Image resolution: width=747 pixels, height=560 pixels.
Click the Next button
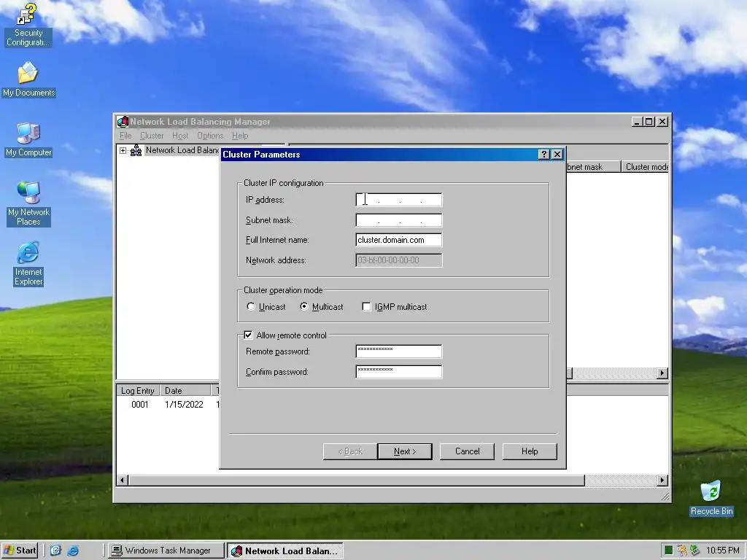[x=405, y=451]
